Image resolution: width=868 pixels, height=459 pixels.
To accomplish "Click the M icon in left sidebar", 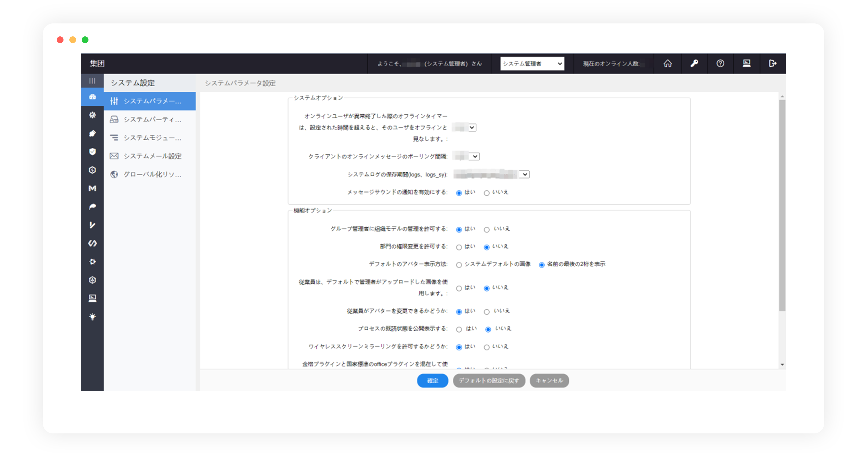I will 92,188.
